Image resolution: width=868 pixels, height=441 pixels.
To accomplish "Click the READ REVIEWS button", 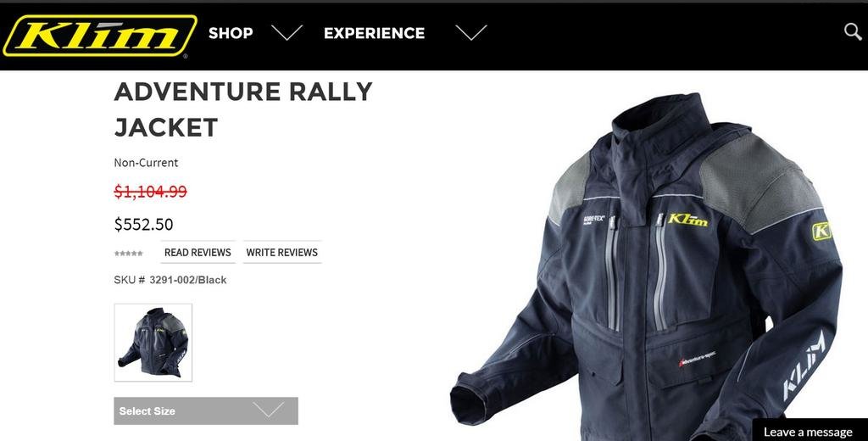I will pos(198,252).
